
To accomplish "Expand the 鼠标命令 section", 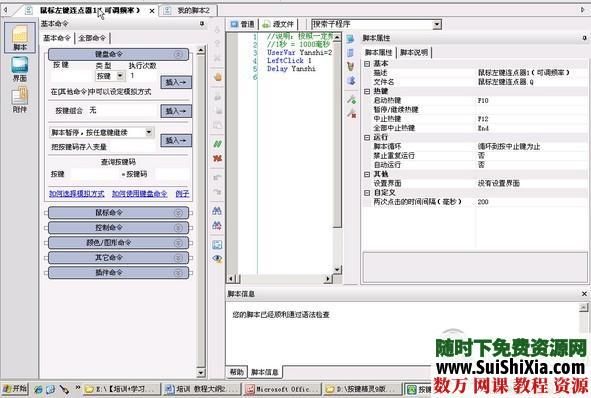I will [118, 213].
